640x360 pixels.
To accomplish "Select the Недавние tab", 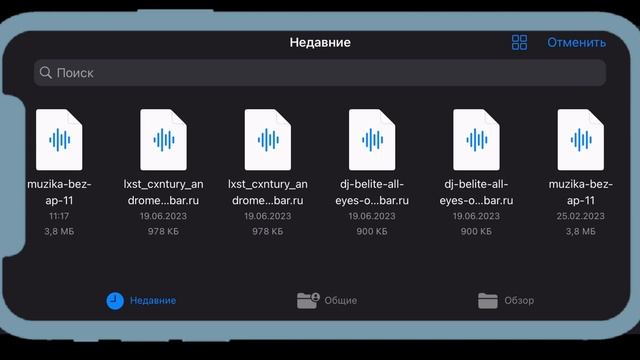I will pos(141,301).
